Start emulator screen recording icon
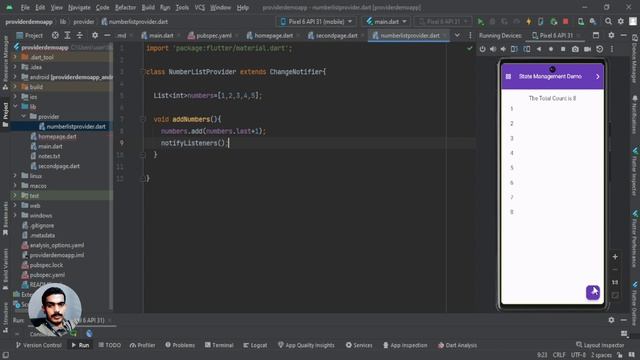Screen dimensions: 640x360 pyautogui.click(x=587, y=49)
